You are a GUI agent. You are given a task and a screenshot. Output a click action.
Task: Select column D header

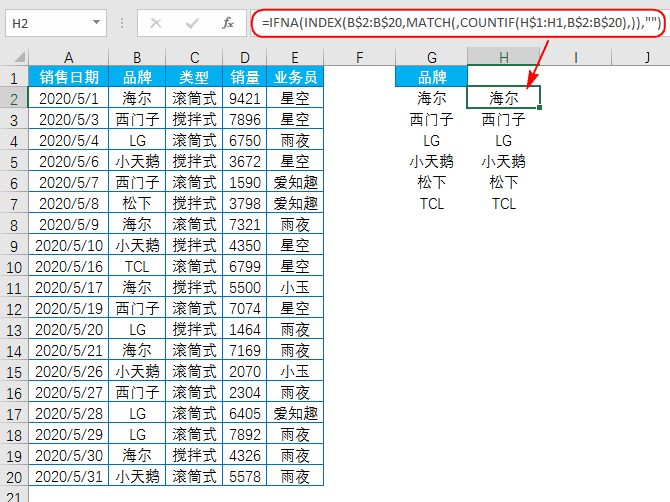(x=244, y=57)
